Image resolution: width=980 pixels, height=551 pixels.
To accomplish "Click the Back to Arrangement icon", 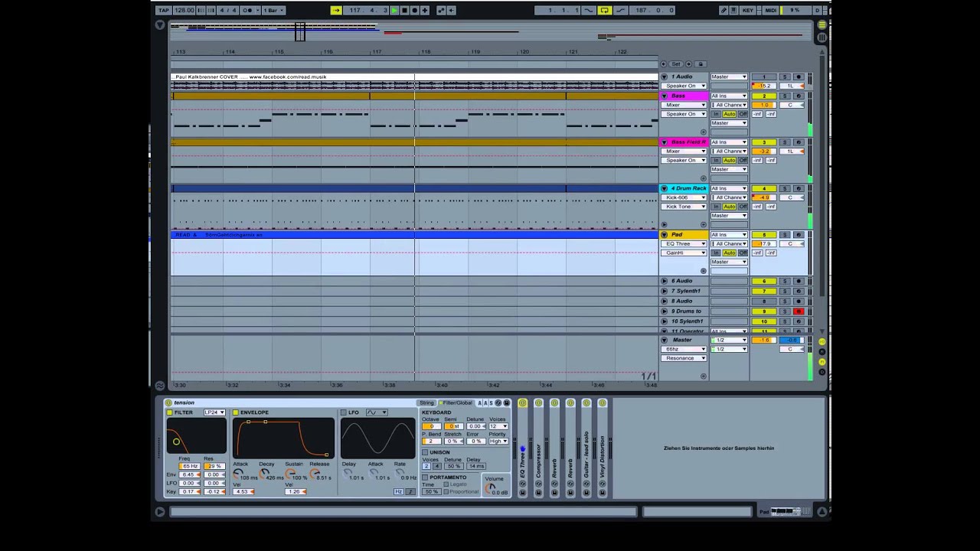I will [451, 10].
